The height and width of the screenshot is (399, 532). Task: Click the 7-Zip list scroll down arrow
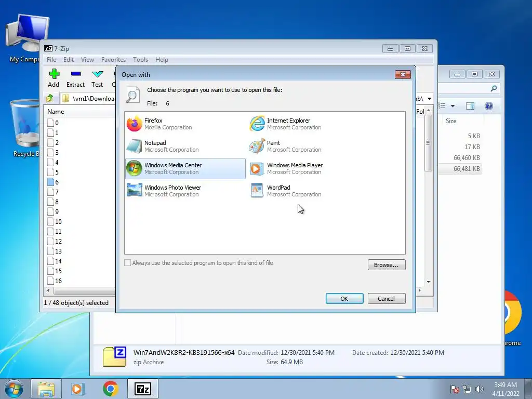click(429, 282)
